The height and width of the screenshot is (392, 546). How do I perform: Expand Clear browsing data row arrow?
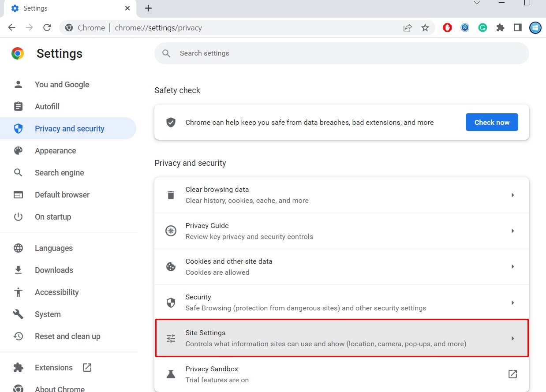pyautogui.click(x=512, y=195)
